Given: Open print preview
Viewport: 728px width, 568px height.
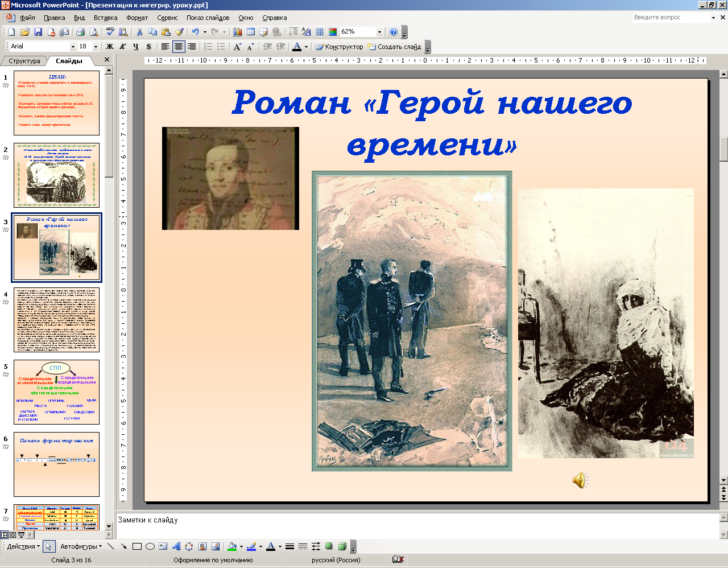Looking at the screenshot, I should click(94, 32).
